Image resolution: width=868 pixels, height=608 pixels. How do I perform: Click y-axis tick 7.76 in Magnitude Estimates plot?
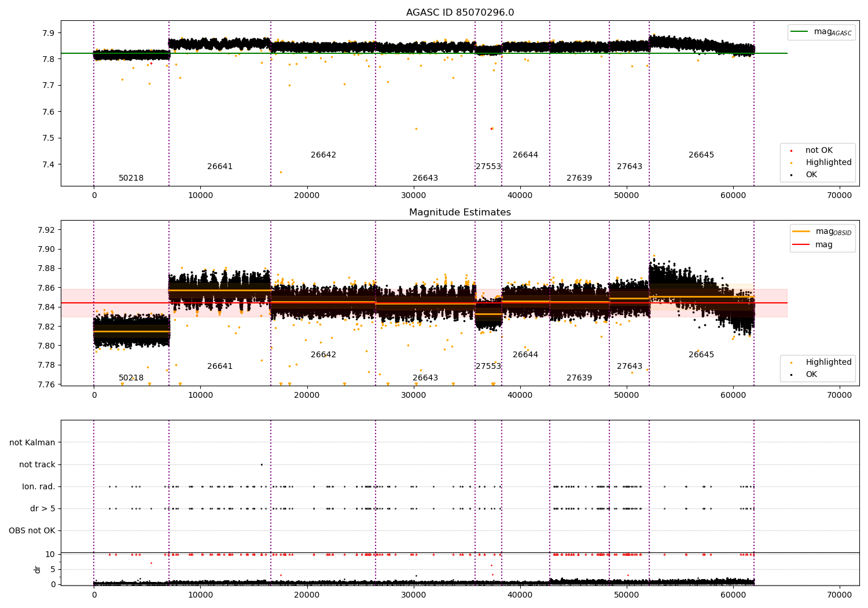[47, 384]
